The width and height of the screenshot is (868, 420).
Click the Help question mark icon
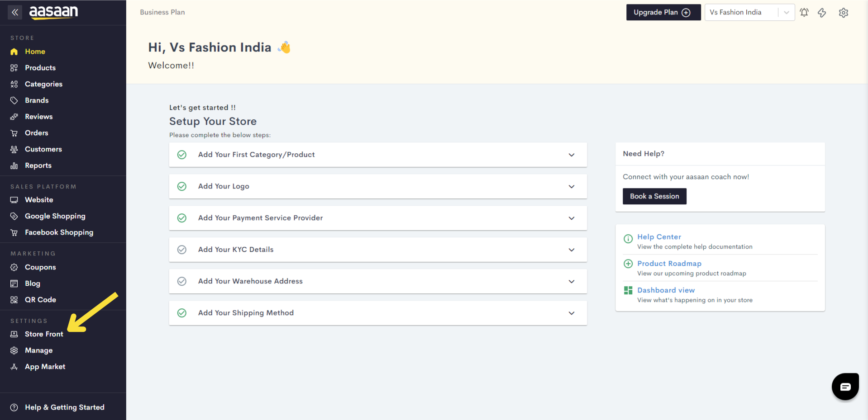point(14,407)
